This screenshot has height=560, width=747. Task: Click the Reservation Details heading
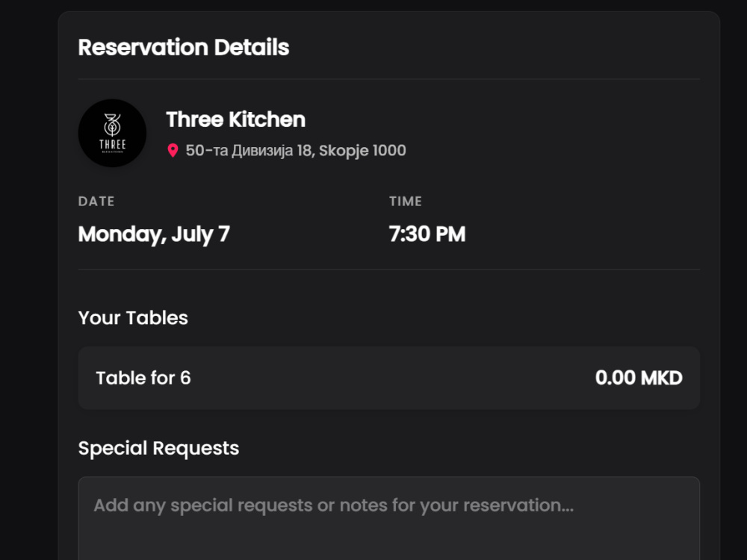[184, 47]
